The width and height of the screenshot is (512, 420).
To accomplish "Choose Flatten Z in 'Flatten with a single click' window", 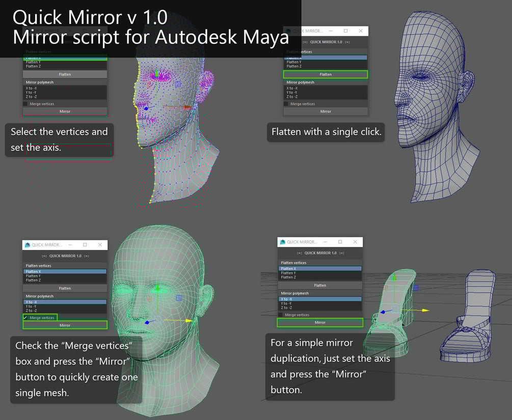I will (x=325, y=66).
